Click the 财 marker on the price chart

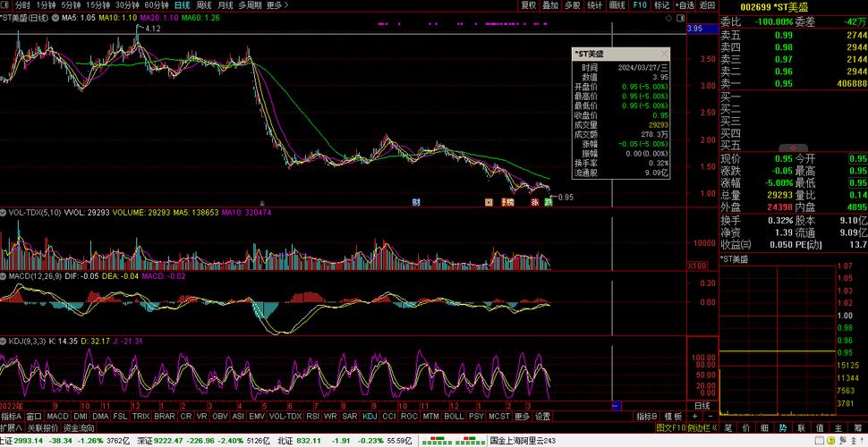[x=416, y=202]
